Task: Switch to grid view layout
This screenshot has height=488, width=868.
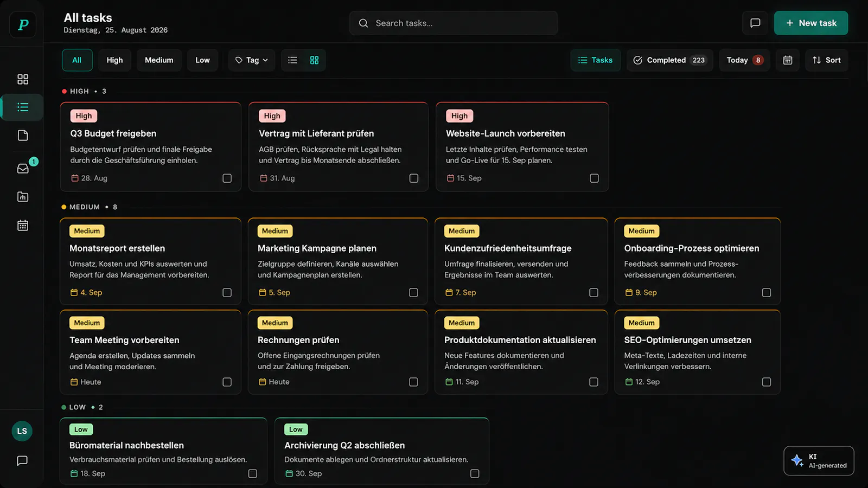Action: pyautogui.click(x=314, y=60)
